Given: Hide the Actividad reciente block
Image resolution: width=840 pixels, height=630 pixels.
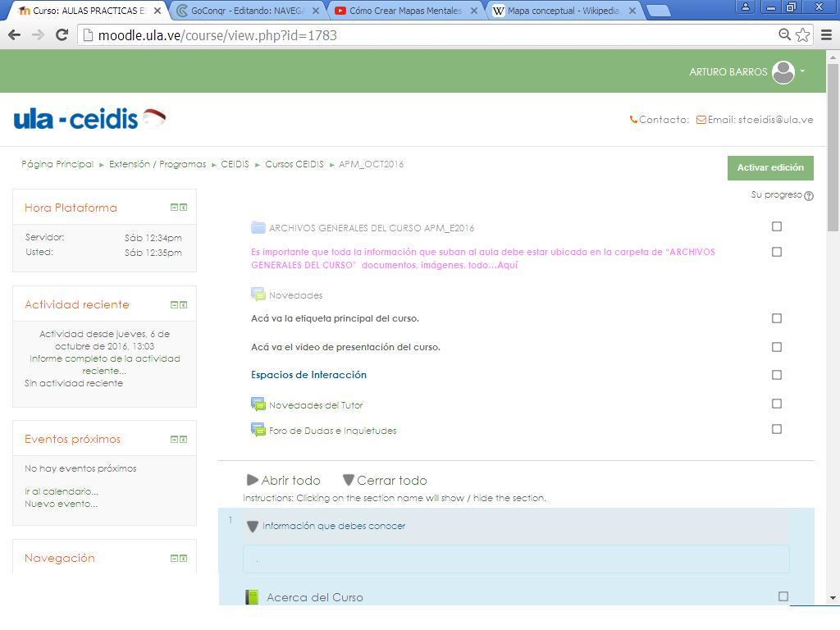Looking at the screenshot, I should pyautogui.click(x=174, y=305).
